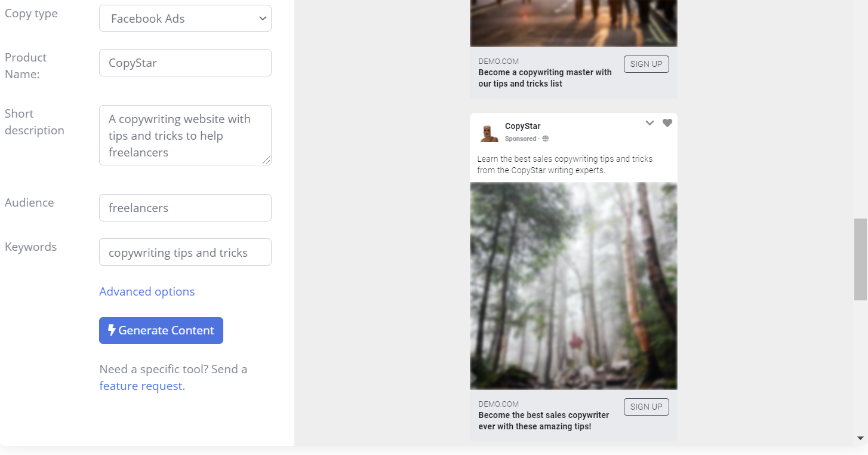This screenshot has height=455, width=868.
Task: Click SIGN UP on the copywriting master ad
Action: tap(646, 64)
